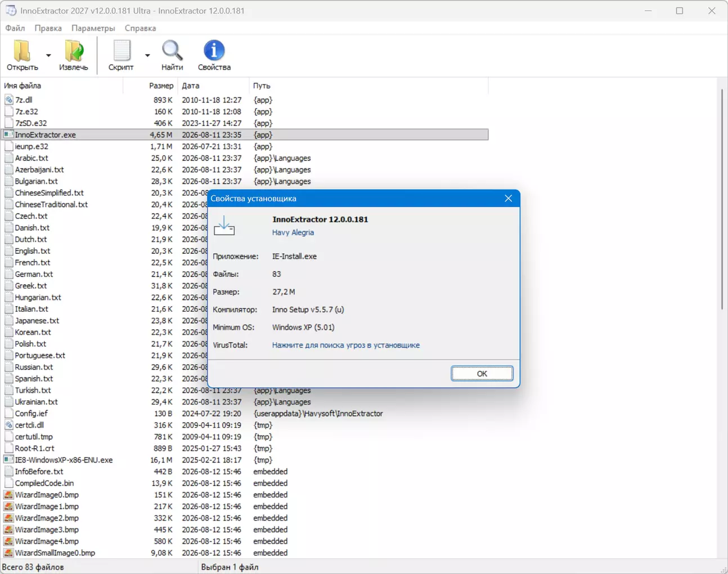Select the French.txt file name
Image resolution: width=728 pixels, height=574 pixels.
[33, 263]
